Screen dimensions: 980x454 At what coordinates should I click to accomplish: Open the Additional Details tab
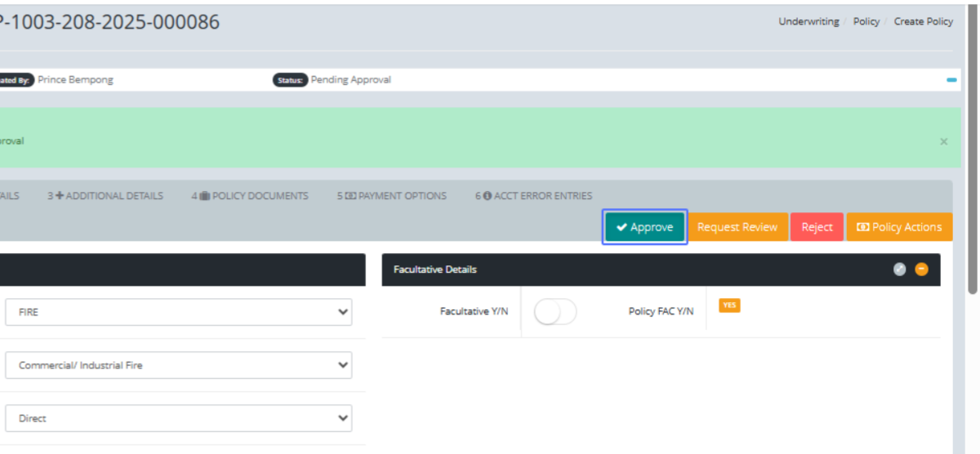(x=105, y=196)
